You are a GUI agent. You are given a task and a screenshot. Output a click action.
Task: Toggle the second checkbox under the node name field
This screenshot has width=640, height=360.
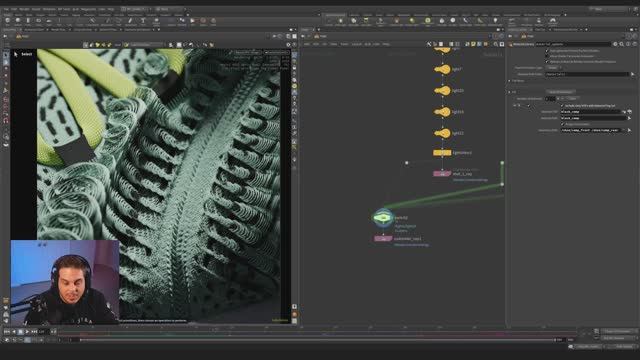(547, 56)
